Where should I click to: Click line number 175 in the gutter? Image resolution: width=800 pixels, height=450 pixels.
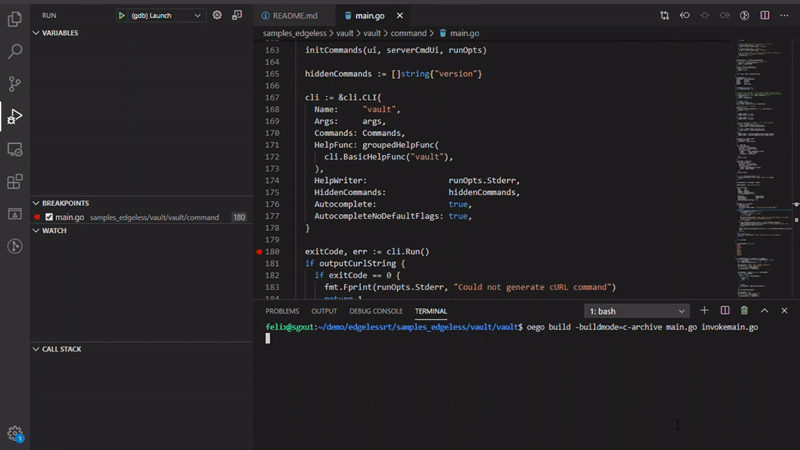pos(272,192)
